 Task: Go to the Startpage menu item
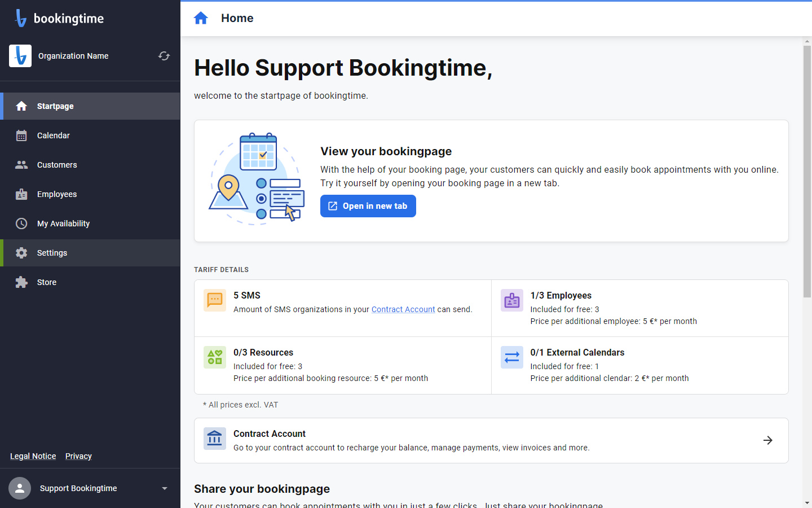coord(90,106)
